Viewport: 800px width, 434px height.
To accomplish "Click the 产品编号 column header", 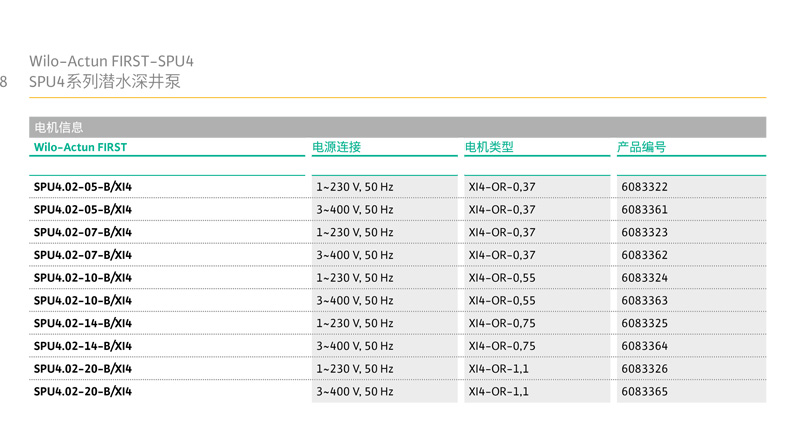I will tap(641, 147).
